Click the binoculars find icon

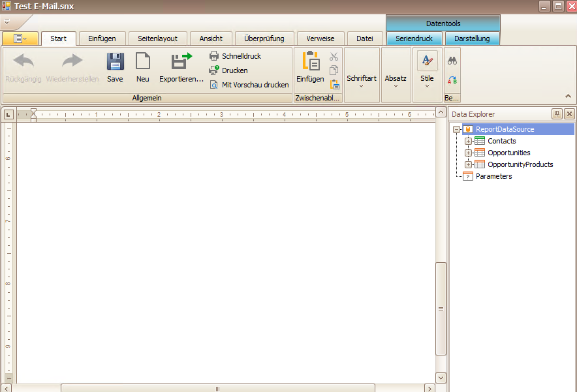click(x=452, y=61)
